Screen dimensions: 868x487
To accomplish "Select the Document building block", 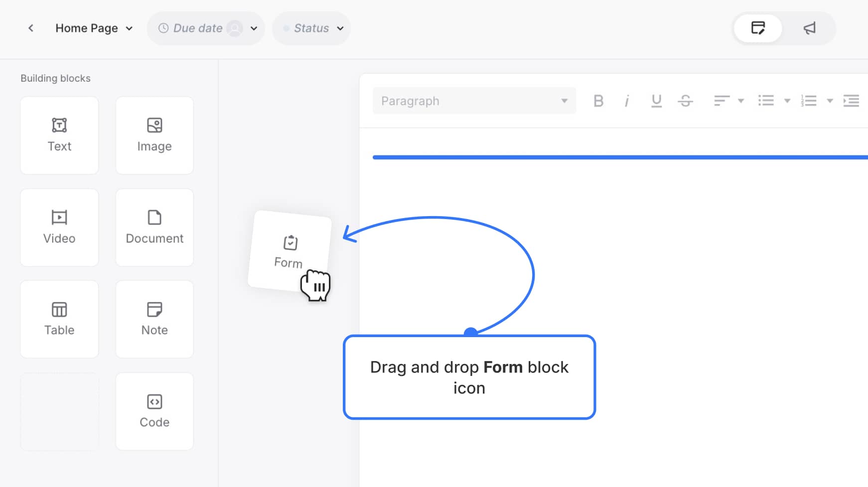I will (154, 228).
